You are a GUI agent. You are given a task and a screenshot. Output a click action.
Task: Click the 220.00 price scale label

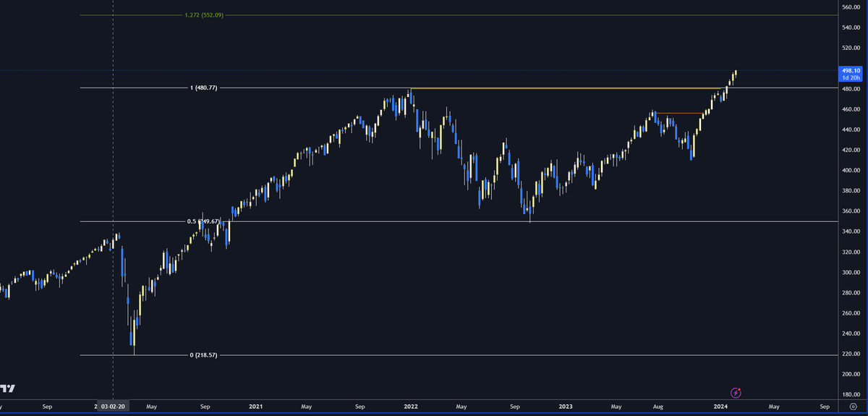pyautogui.click(x=850, y=354)
